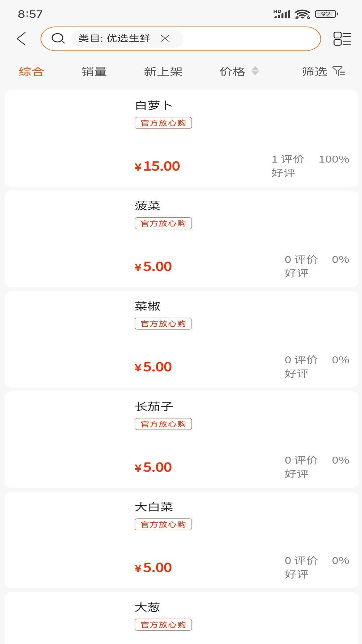The image size is (362, 644).
Task: Select the 大白菜 product
Action: point(154,507)
